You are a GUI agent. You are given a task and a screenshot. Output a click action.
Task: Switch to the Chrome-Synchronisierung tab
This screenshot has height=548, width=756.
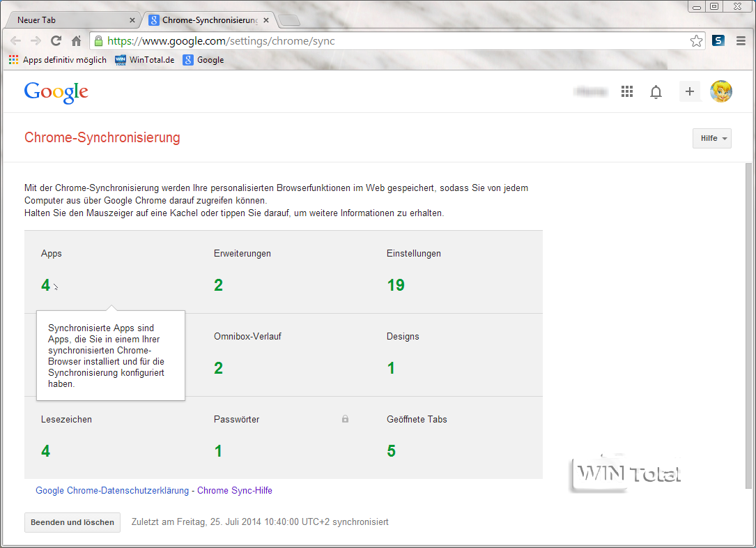[x=209, y=20]
